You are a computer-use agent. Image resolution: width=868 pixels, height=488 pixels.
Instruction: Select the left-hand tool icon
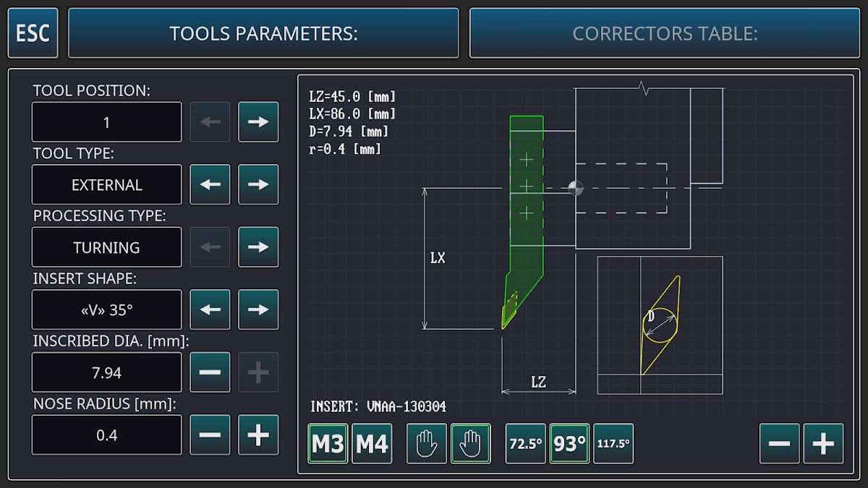pos(427,444)
